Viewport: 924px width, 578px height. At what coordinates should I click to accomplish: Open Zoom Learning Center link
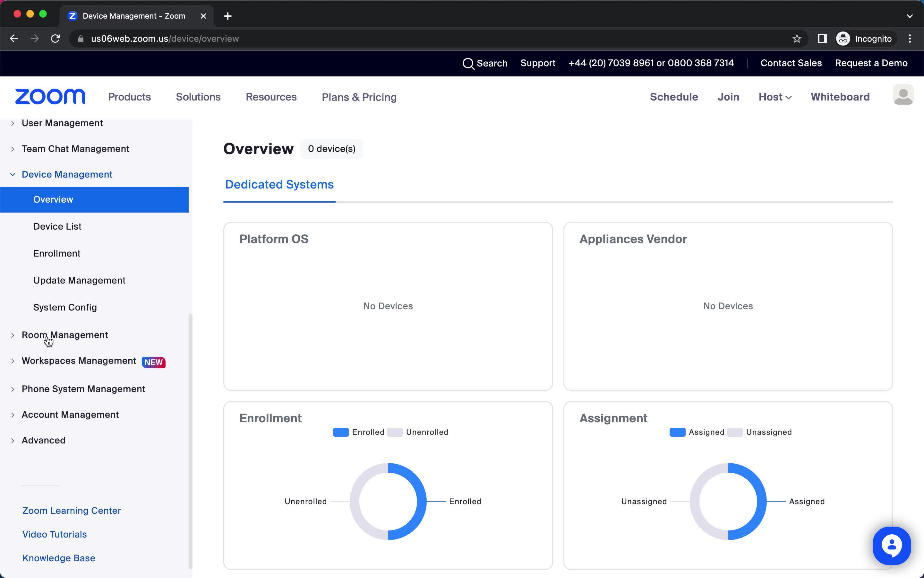point(72,511)
